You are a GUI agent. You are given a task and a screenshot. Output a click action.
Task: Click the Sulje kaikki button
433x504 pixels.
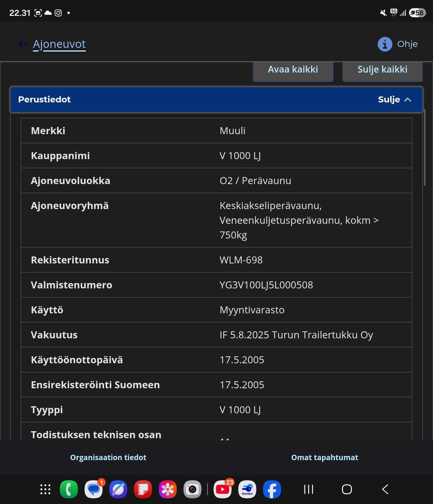(382, 70)
